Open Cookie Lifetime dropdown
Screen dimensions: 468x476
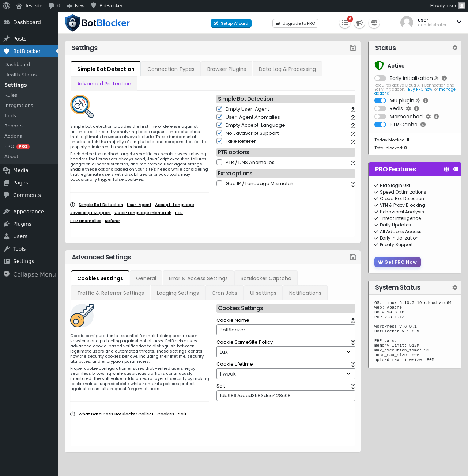286,374
